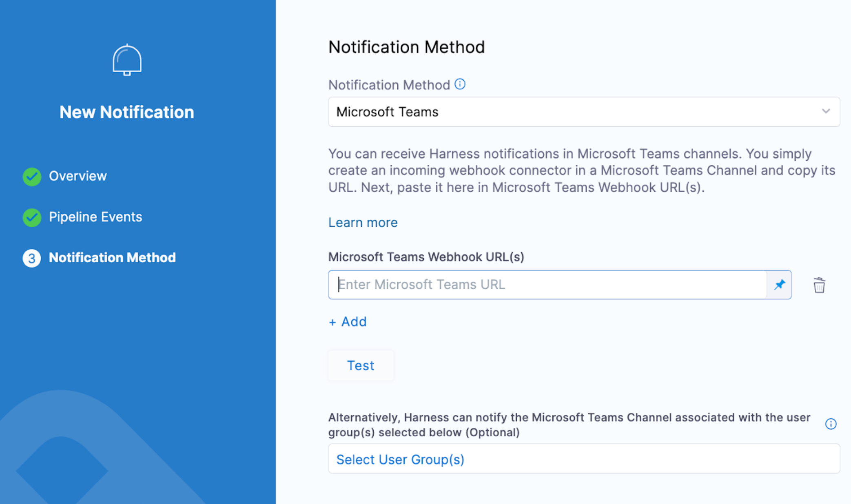
Task: Click the green checkmark beside Pipeline Events
Action: 32,217
